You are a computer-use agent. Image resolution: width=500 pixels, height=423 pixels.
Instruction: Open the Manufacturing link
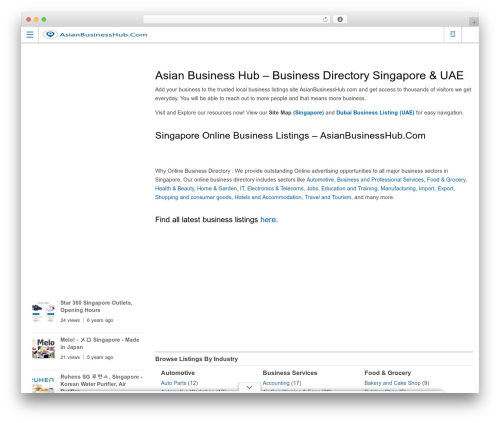[398, 189]
